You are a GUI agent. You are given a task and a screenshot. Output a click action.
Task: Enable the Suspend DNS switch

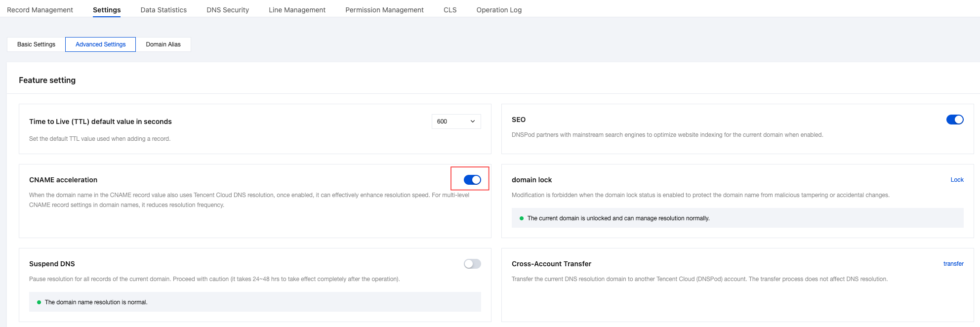tap(472, 264)
